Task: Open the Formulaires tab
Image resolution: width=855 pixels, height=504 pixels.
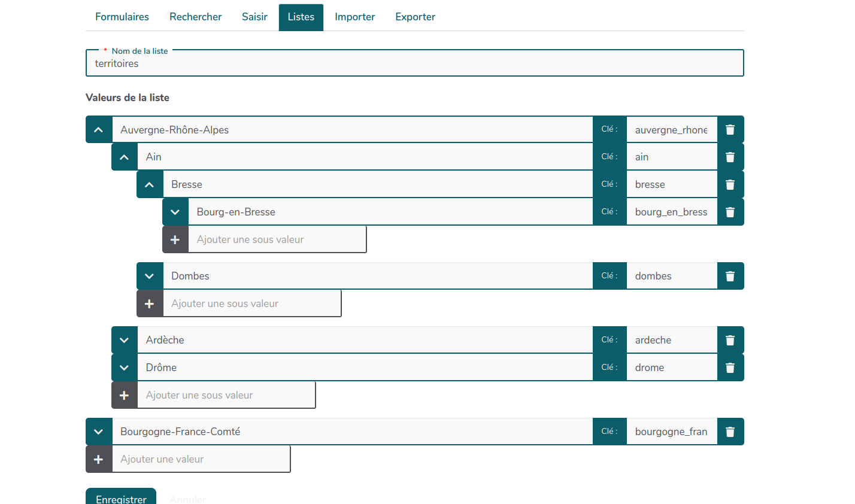Action: [122, 17]
